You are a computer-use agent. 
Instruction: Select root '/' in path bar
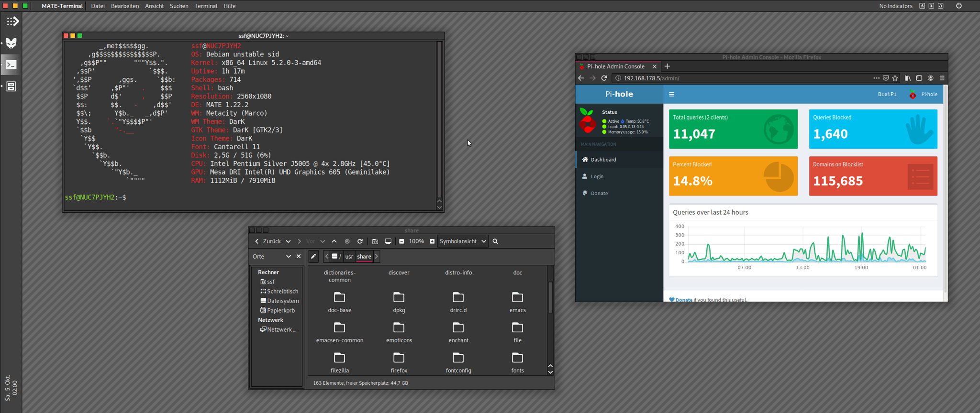pyautogui.click(x=337, y=257)
